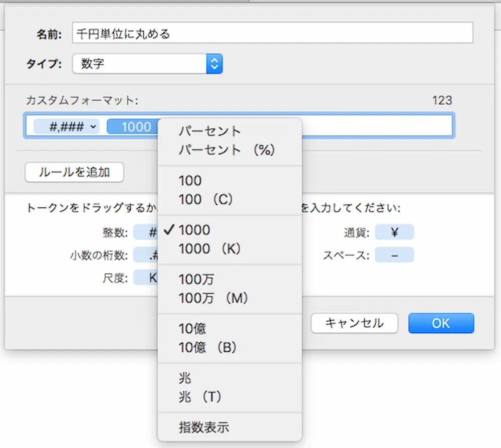This screenshot has width=501, height=448.
Task: Select the plain 兆 scale option
Action: pos(185,378)
